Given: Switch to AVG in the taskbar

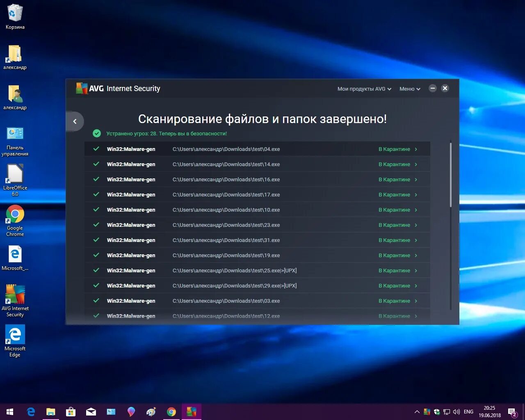Looking at the screenshot, I should pyautogui.click(x=191, y=412).
